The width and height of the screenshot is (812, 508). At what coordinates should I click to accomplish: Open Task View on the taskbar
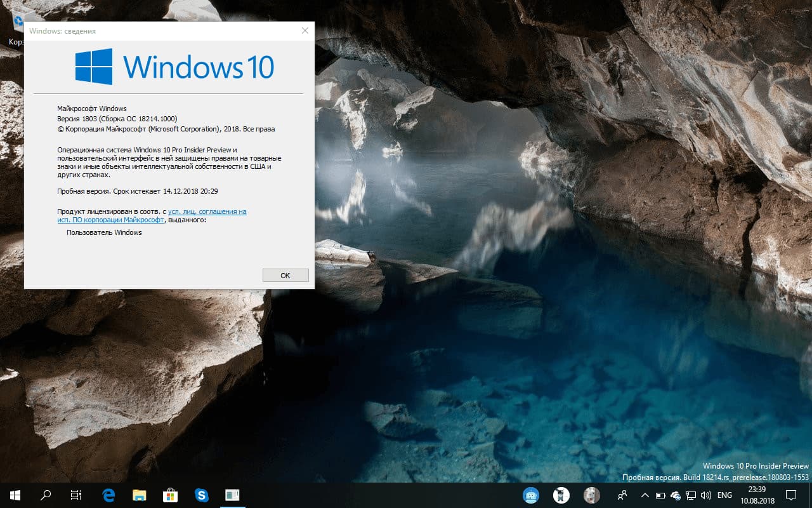[75, 495]
